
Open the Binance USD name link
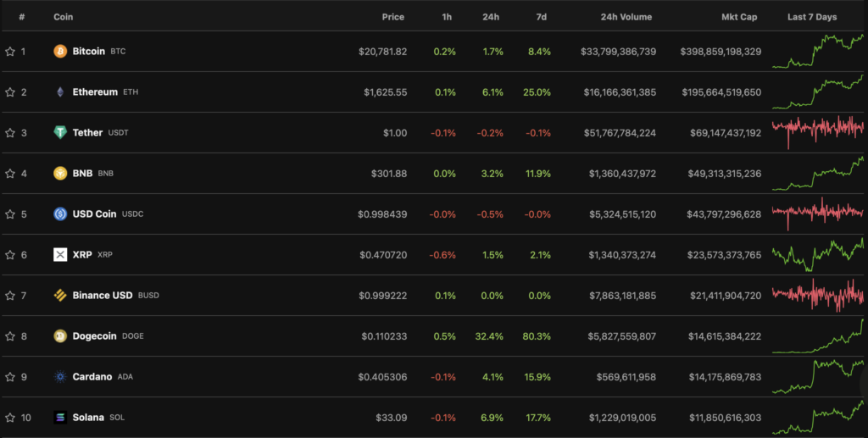click(x=103, y=296)
